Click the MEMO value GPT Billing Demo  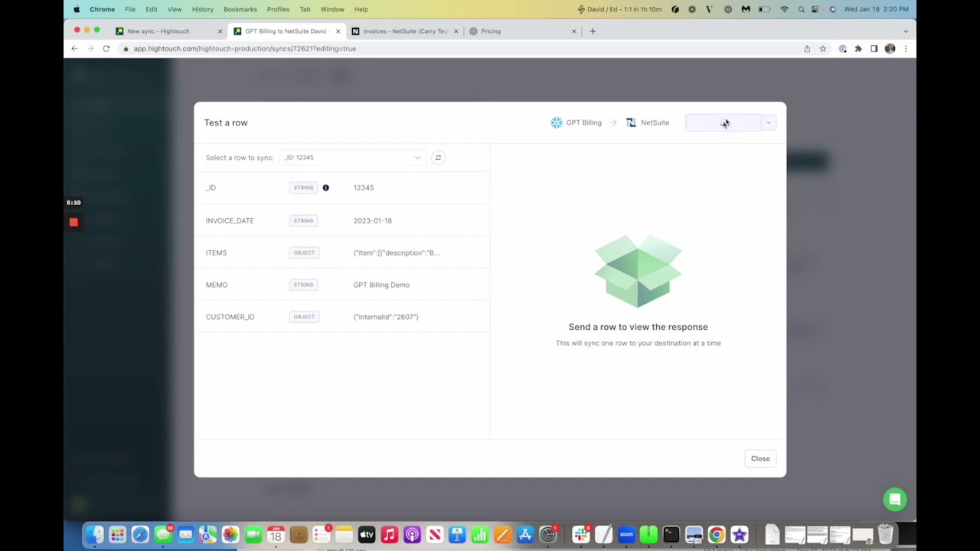click(x=381, y=285)
